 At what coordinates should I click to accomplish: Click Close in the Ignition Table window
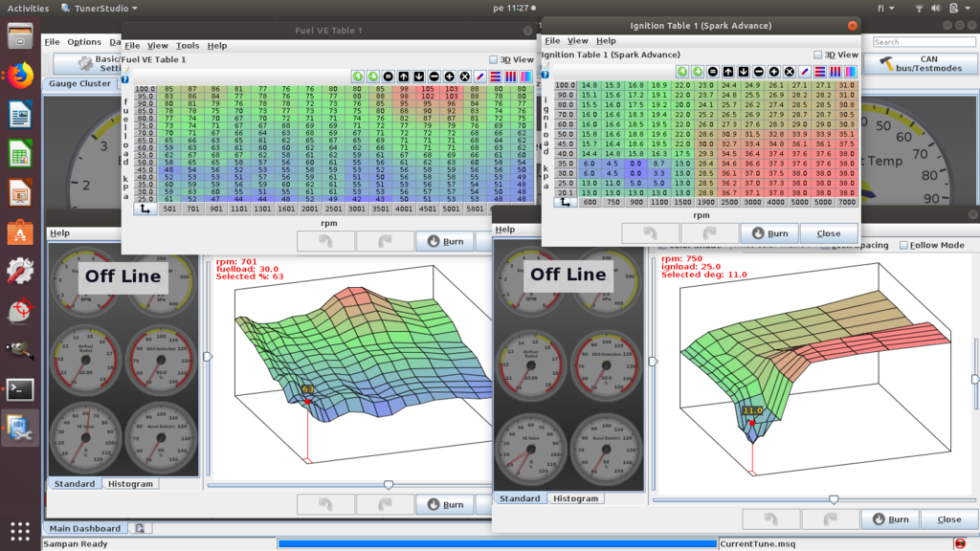tap(829, 233)
